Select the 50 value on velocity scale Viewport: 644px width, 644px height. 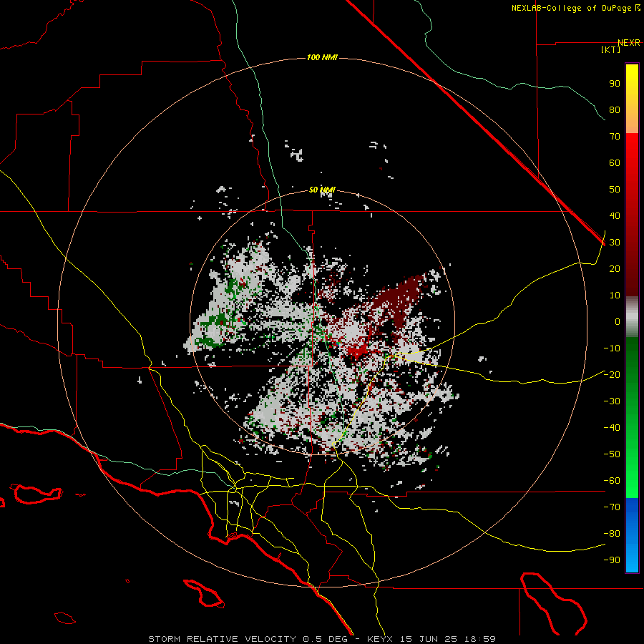(x=615, y=190)
